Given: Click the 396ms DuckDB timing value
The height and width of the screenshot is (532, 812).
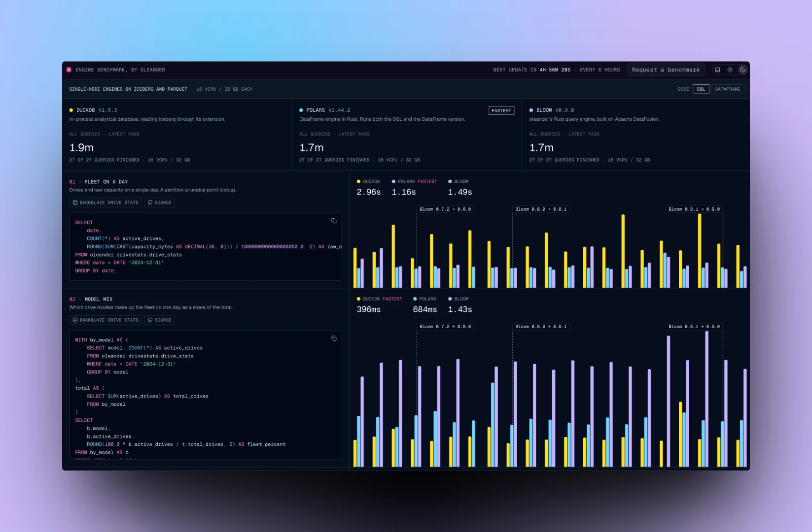Looking at the screenshot, I should (369, 309).
